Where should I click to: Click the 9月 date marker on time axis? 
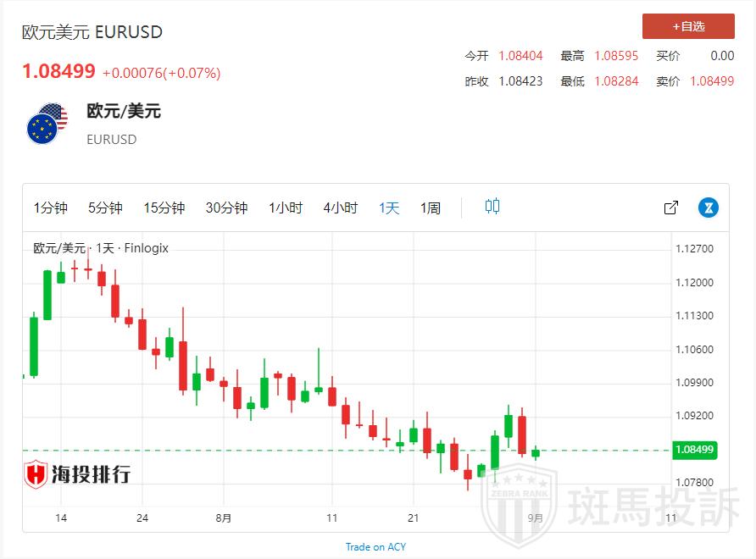[x=535, y=517]
